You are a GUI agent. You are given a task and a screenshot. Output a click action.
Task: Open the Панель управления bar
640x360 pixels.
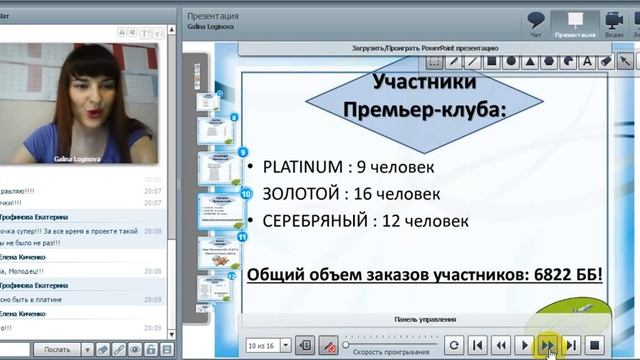coord(425,320)
